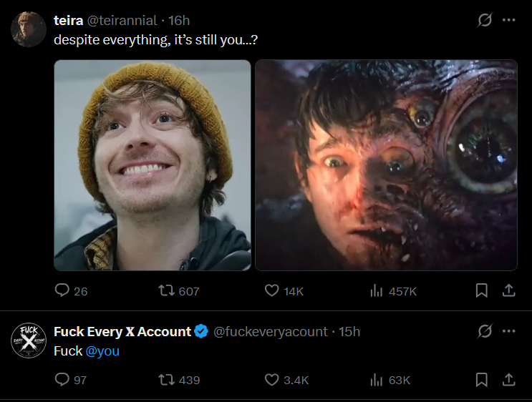Repost teira's post with 607 reposts

[179, 291]
